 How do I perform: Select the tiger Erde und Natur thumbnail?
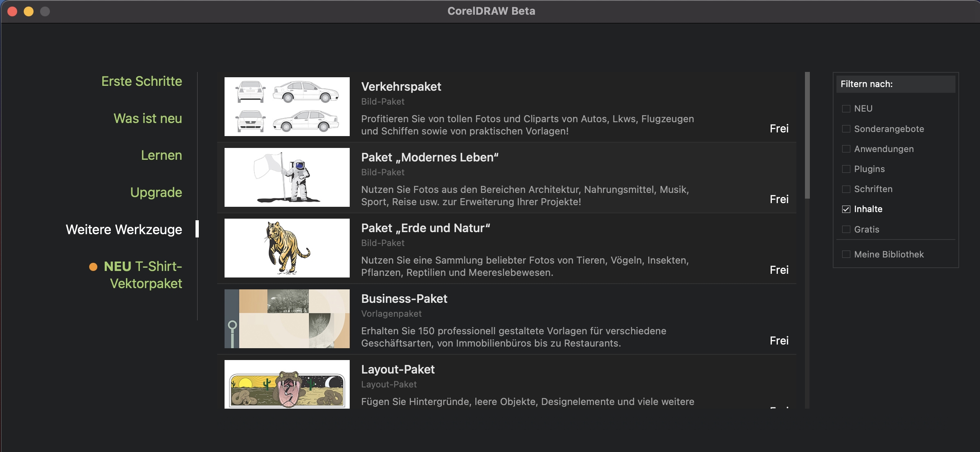[287, 248]
